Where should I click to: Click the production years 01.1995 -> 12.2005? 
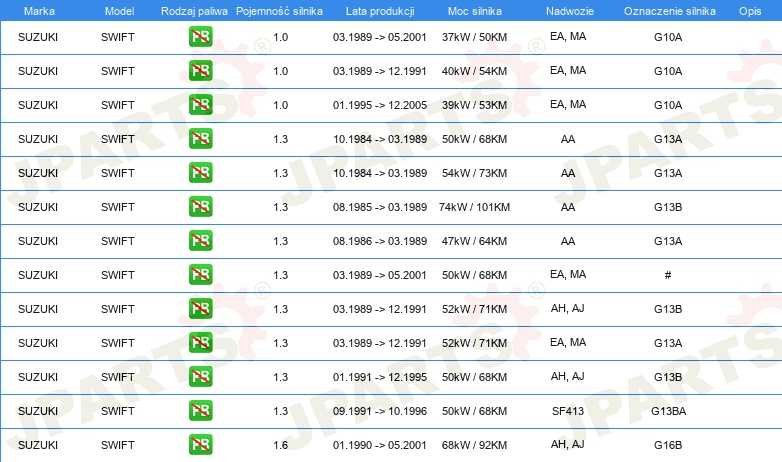point(380,105)
